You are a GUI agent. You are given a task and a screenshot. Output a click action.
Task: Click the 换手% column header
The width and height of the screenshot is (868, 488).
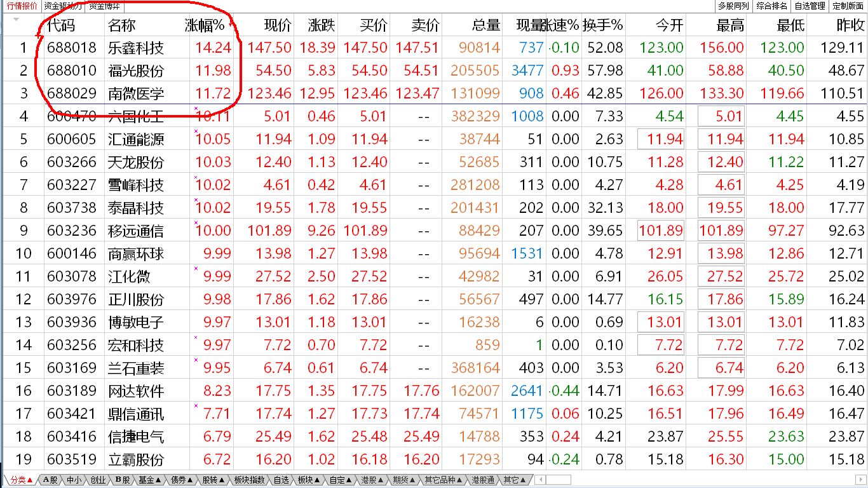[603, 25]
